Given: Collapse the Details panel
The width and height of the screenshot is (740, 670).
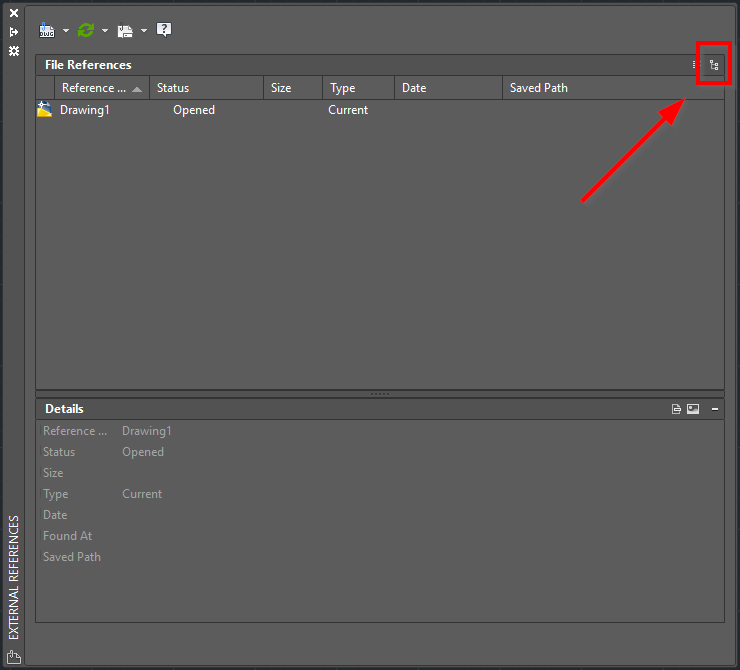Looking at the screenshot, I should tap(715, 409).
